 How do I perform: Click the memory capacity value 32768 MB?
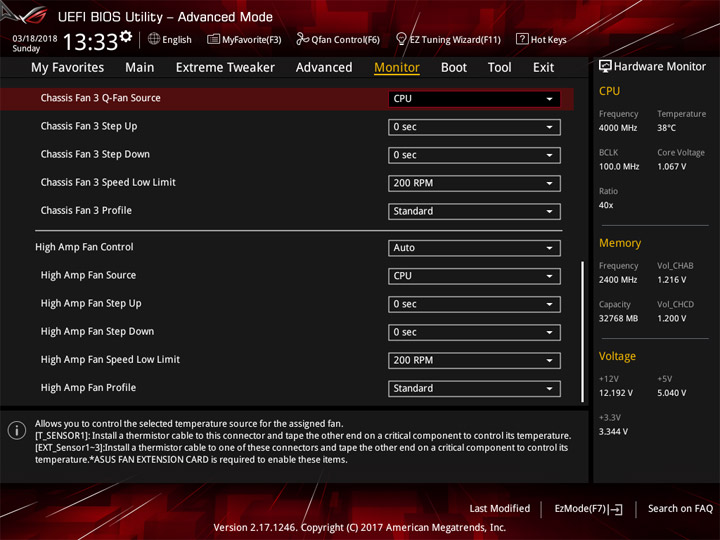tap(619, 318)
